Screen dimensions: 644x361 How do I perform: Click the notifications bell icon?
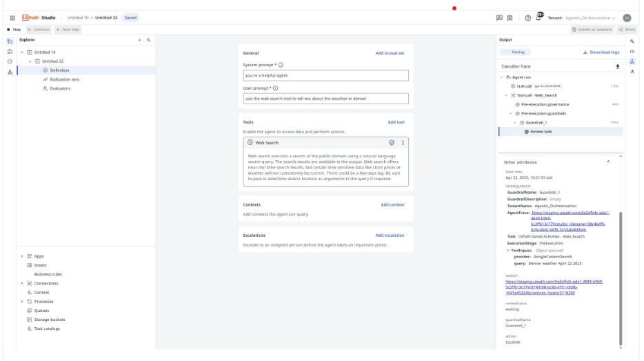[539, 17]
